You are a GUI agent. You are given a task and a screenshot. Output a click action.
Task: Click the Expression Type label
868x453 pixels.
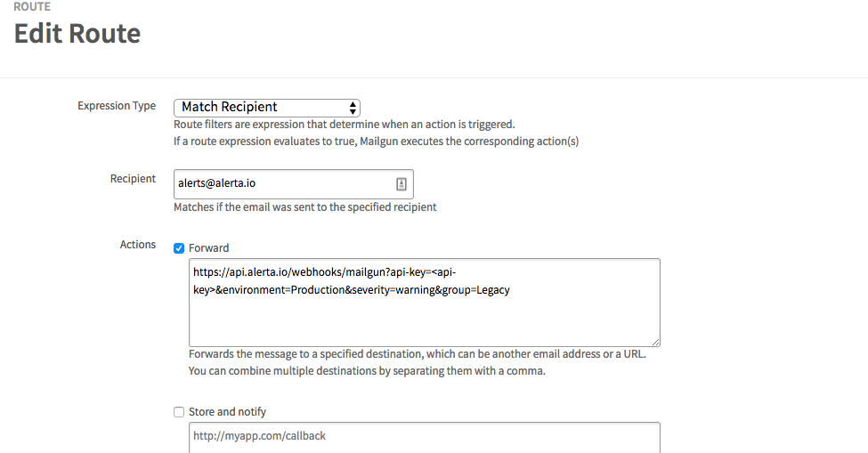click(117, 106)
